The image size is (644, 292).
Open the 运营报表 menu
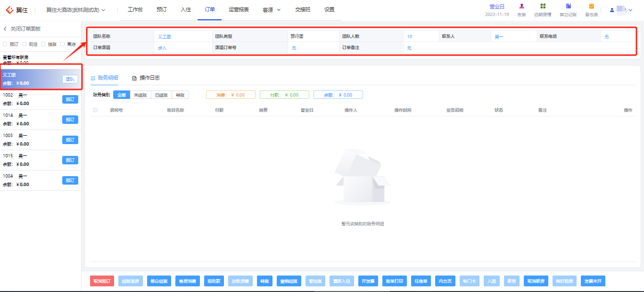click(x=239, y=9)
